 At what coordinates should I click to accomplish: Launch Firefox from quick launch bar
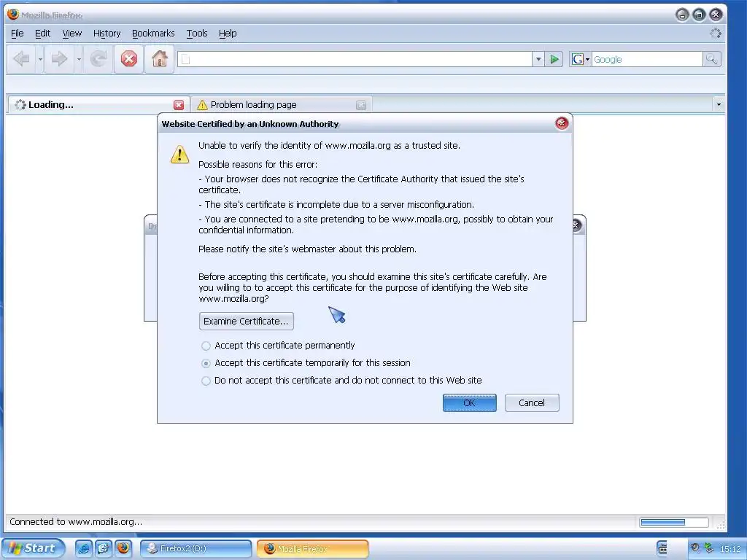click(123, 548)
